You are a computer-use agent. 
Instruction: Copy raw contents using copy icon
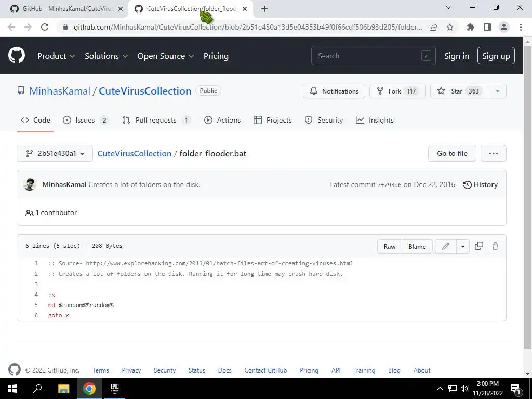click(478, 246)
